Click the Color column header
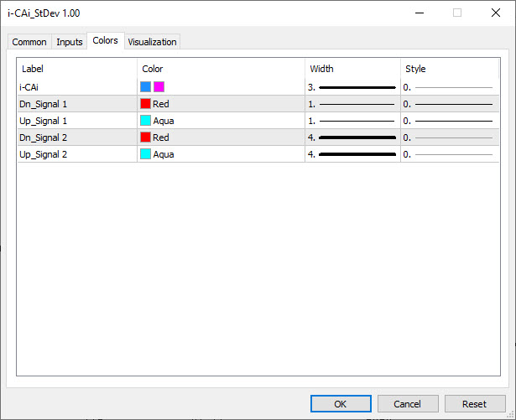 pos(221,69)
